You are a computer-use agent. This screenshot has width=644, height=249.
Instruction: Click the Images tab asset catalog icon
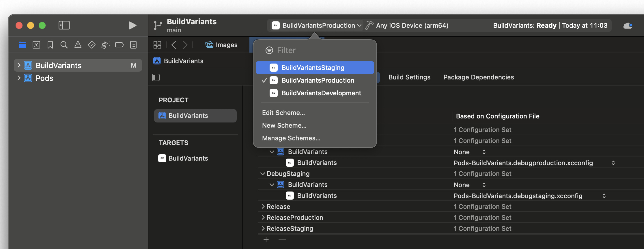[209, 44]
